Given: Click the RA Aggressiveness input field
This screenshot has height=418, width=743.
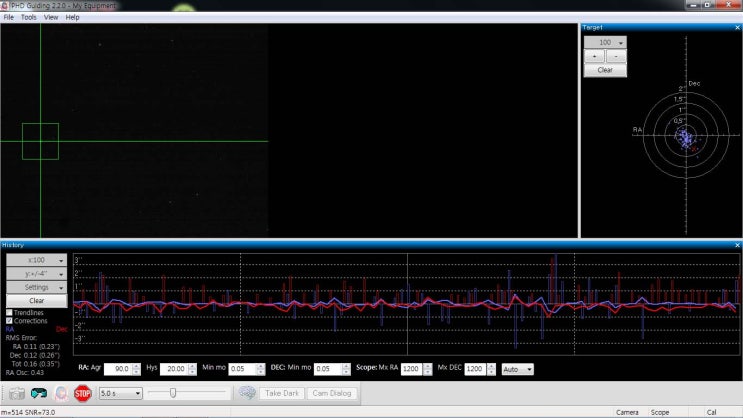Looking at the screenshot, I should tap(117, 369).
